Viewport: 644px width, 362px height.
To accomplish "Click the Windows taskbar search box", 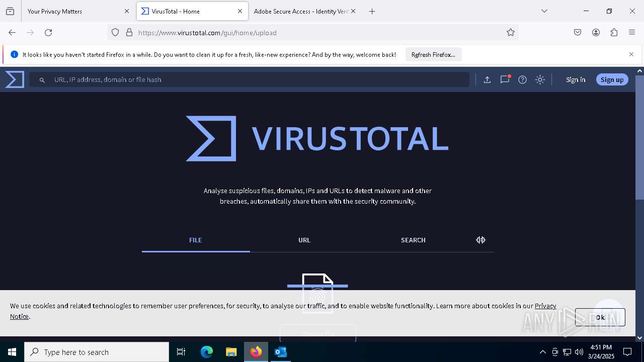I will (x=97, y=352).
